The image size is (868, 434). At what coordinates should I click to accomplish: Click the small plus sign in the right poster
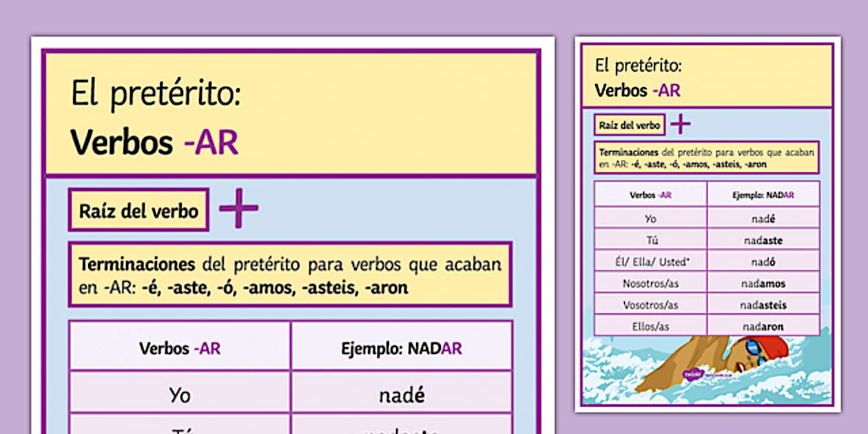pos(680,124)
